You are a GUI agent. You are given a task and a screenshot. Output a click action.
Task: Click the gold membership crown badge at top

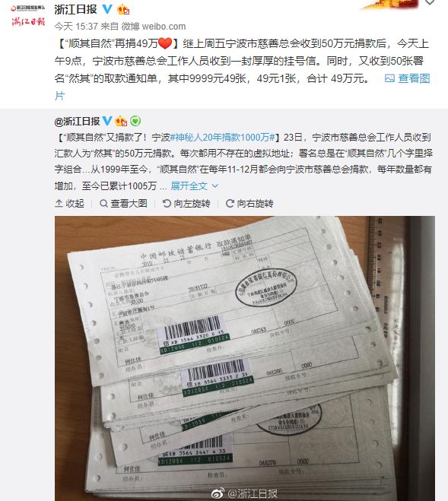pos(123,9)
